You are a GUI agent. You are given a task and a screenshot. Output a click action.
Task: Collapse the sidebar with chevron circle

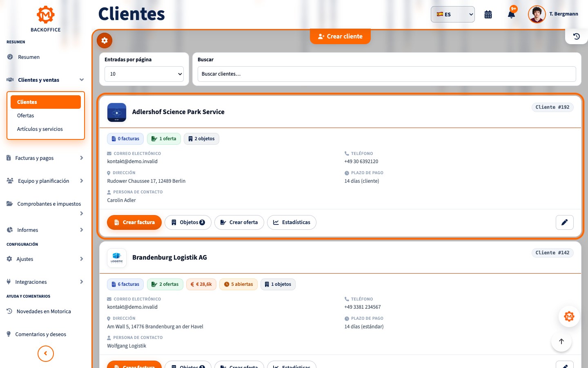(46, 354)
